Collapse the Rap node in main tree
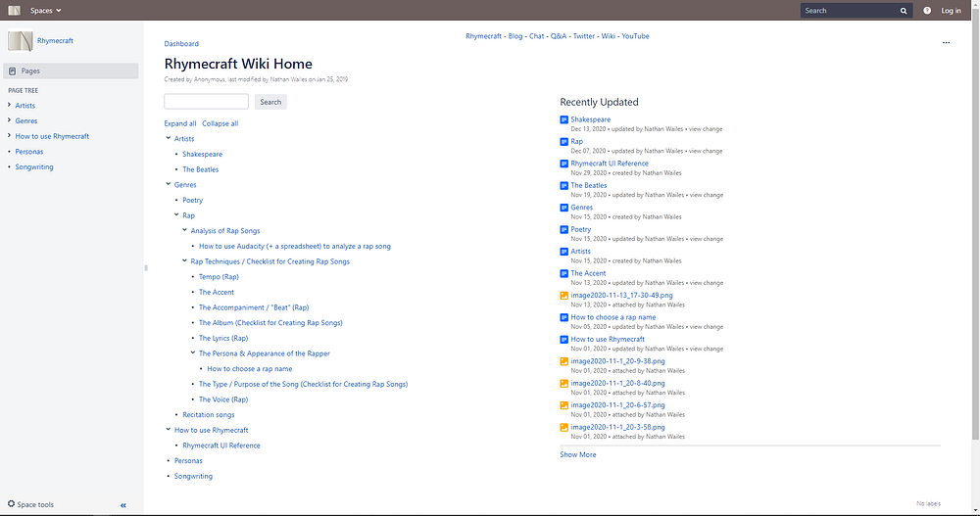The image size is (980, 516). [x=176, y=214]
